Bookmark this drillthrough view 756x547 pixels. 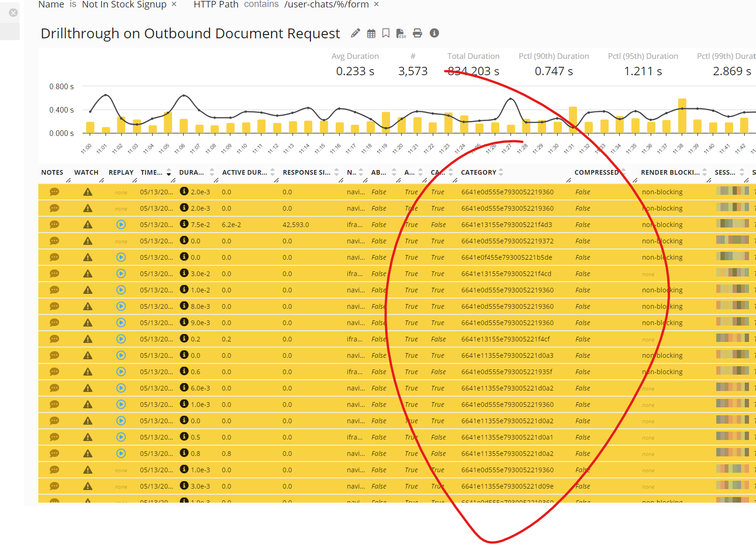coord(386,33)
